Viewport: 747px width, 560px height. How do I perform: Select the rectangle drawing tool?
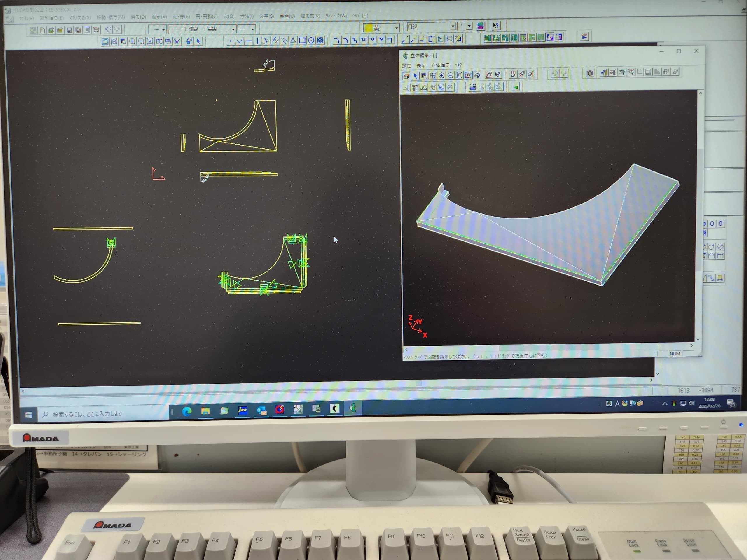pos(302,41)
